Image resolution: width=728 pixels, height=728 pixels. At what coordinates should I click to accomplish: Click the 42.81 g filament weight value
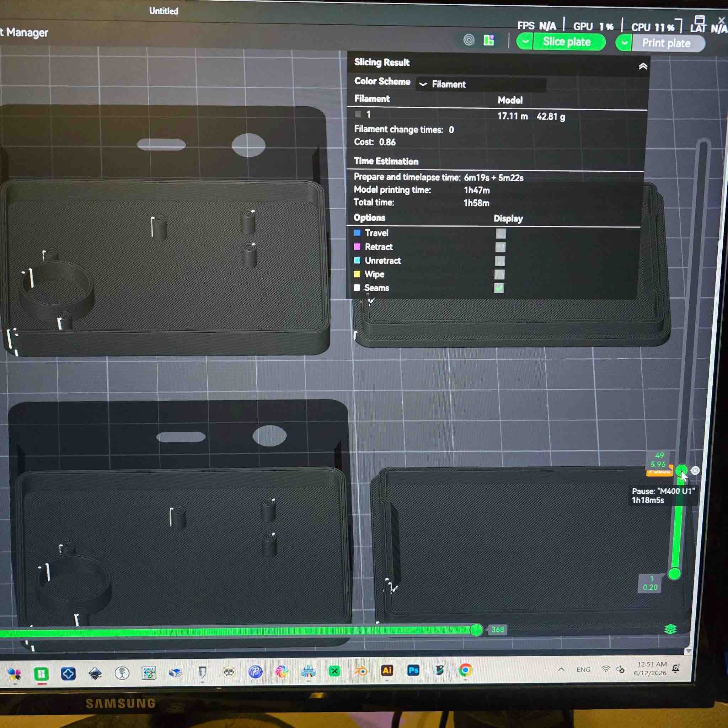pyautogui.click(x=551, y=117)
